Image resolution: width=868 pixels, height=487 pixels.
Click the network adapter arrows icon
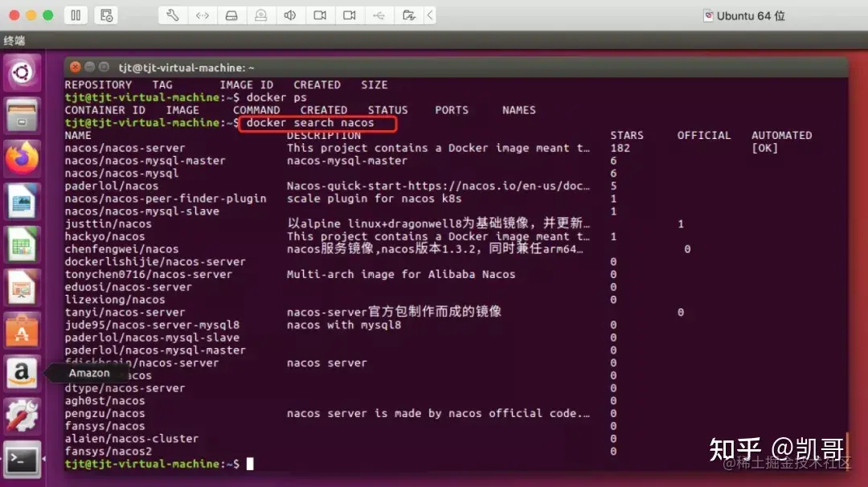(202, 15)
